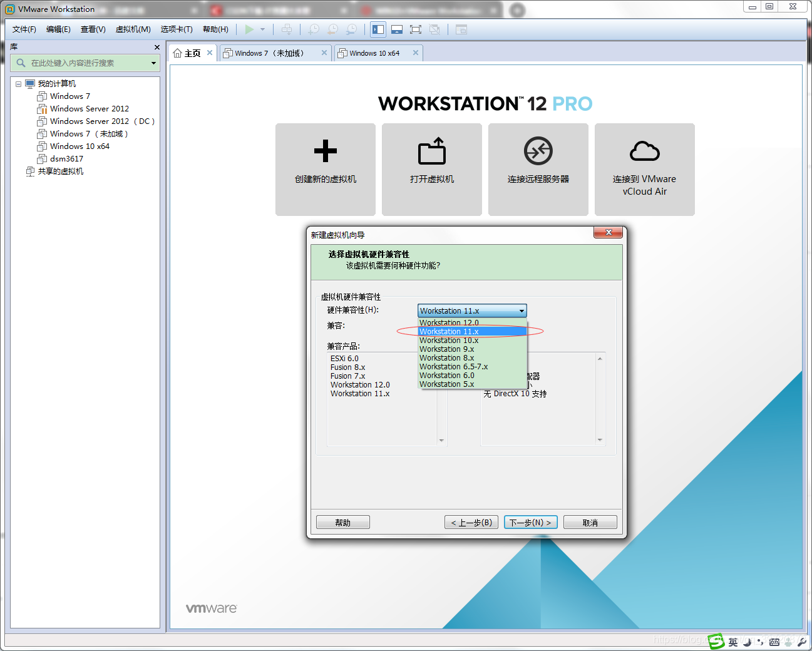
Task: Click Fusion 8.x in compatible products list
Action: pyautogui.click(x=347, y=367)
